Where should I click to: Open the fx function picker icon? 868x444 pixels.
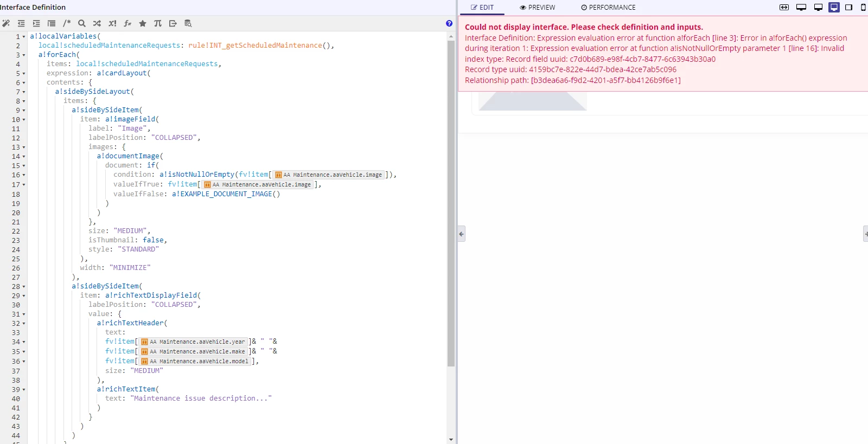click(x=127, y=23)
